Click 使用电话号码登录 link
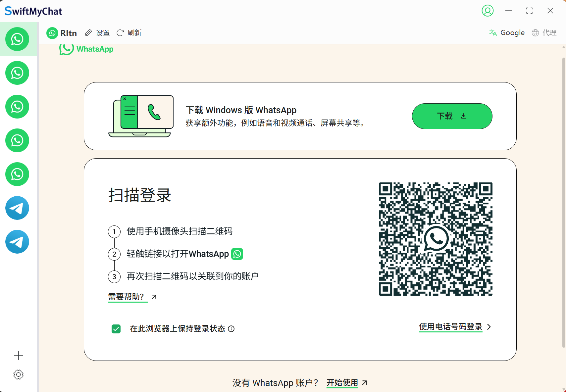Viewport: 566px width, 392px height. pyautogui.click(x=451, y=327)
